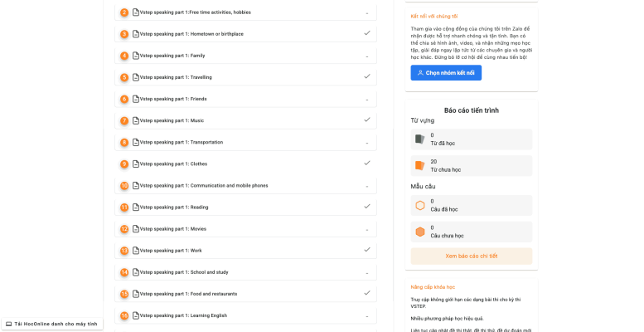
Task: Click document icon beside Reading lesson
Action: pos(136,207)
